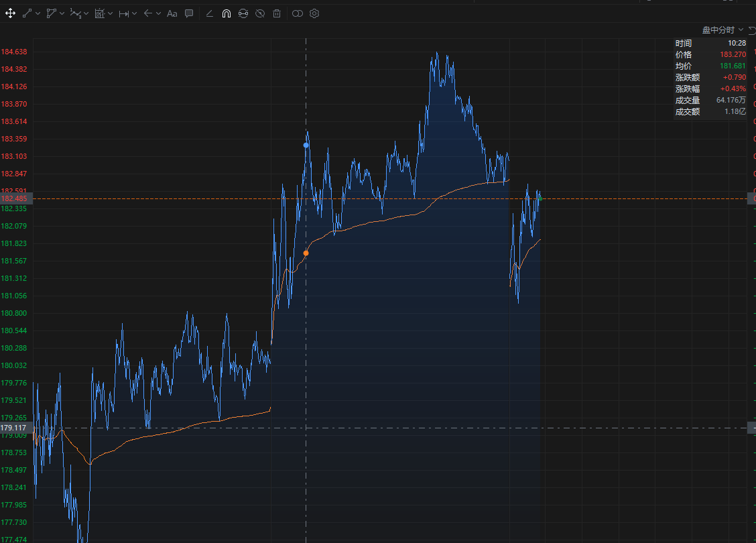This screenshot has height=543, width=756.
Task: Select the crosshair move cursor tool
Action: point(10,13)
